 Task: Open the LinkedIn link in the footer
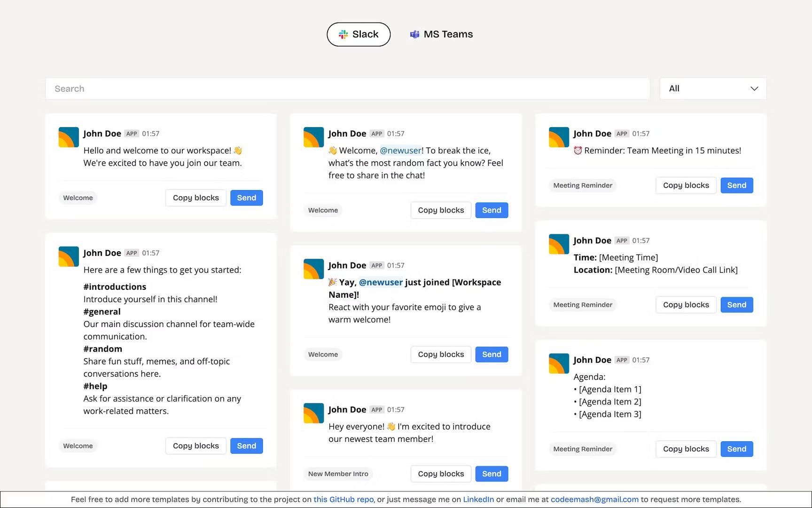478,500
